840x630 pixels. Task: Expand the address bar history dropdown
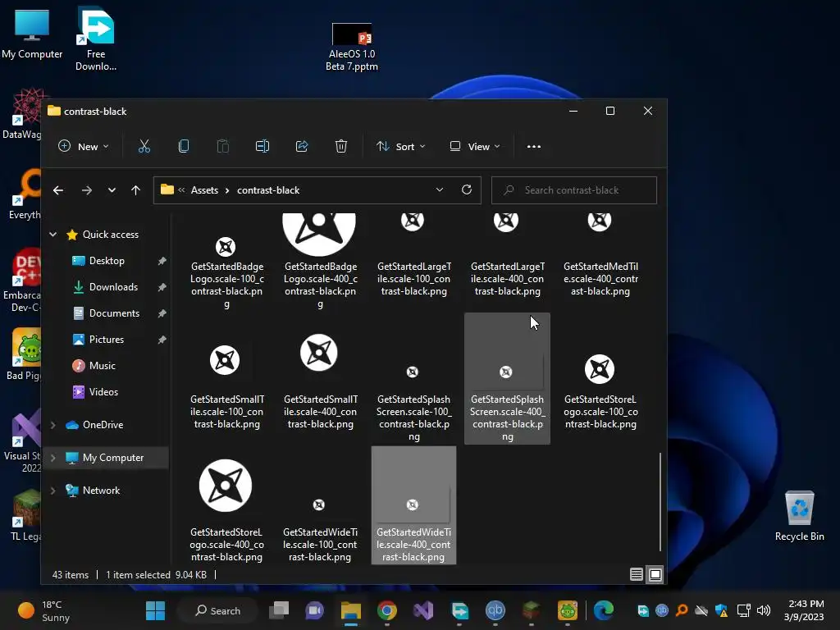(x=440, y=189)
